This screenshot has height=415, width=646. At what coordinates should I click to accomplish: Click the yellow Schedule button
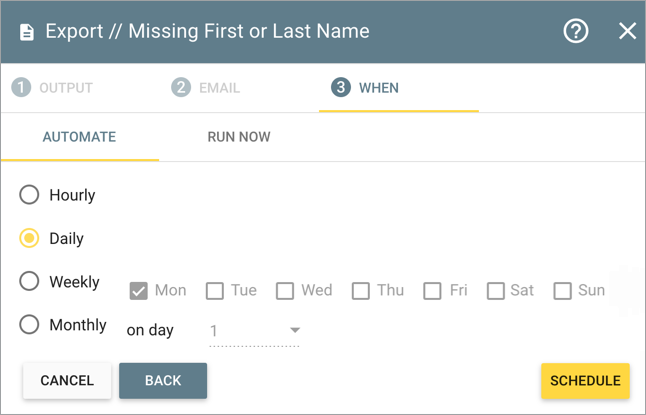click(x=585, y=381)
